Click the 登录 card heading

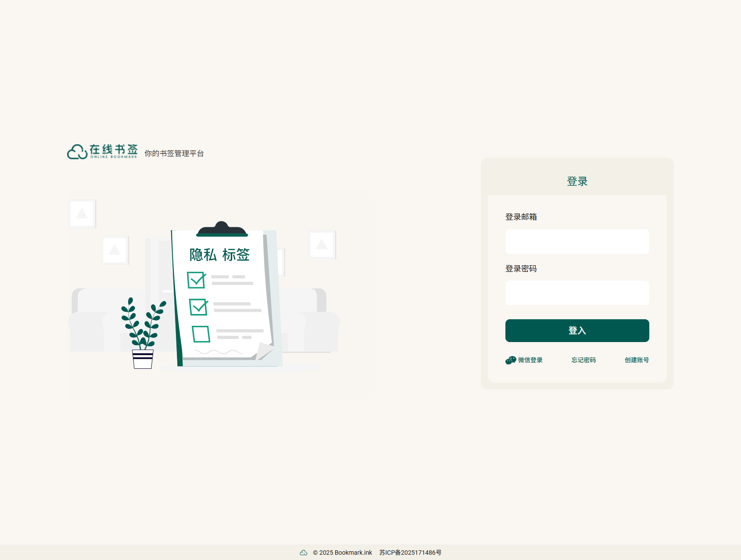(x=577, y=181)
